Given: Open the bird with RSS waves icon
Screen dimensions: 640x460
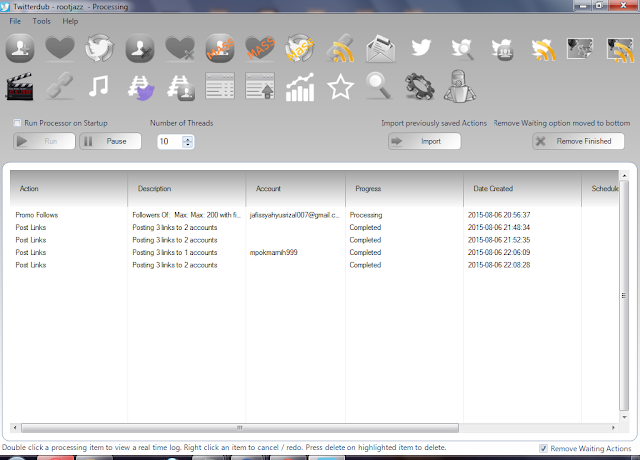Looking at the screenshot, I should coord(543,49).
